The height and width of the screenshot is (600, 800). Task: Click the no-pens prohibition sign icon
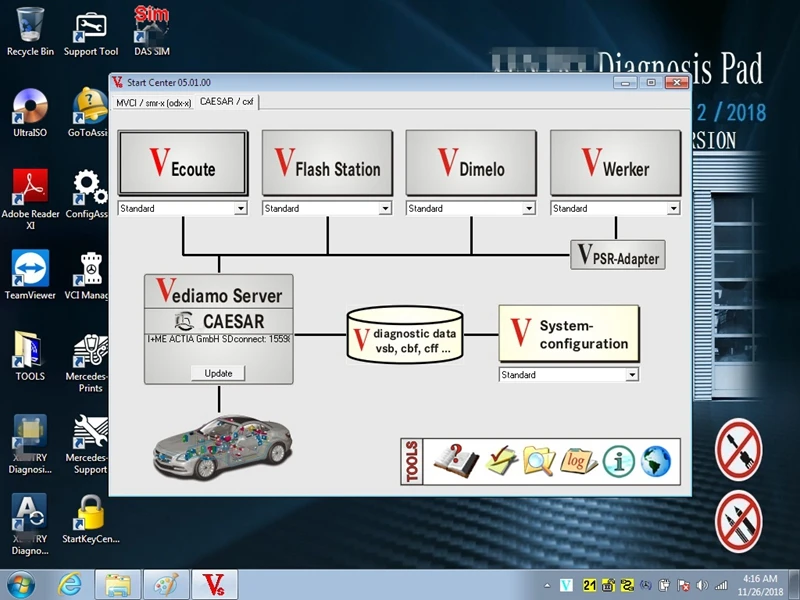click(x=738, y=521)
